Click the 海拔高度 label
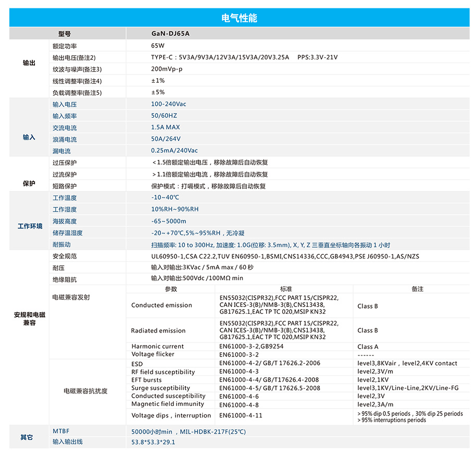This screenshot has width=476, height=455. (65, 222)
